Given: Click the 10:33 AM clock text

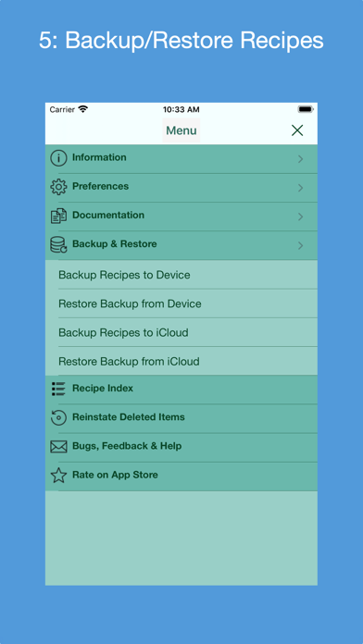Looking at the screenshot, I should point(181,110).
